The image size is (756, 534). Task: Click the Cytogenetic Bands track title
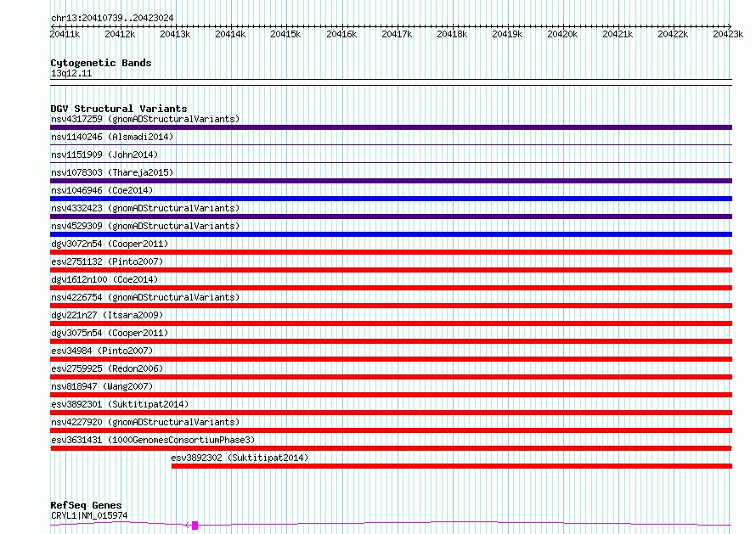(101, 63)
